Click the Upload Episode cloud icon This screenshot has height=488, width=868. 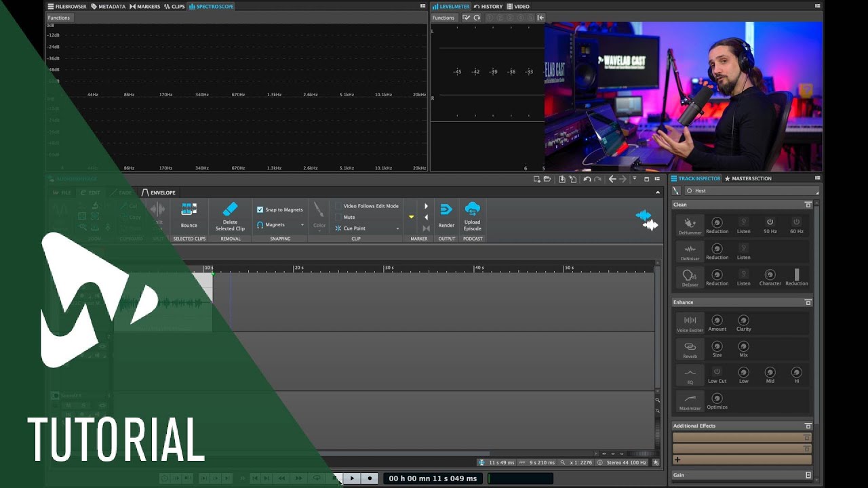[x=473, y=209]
